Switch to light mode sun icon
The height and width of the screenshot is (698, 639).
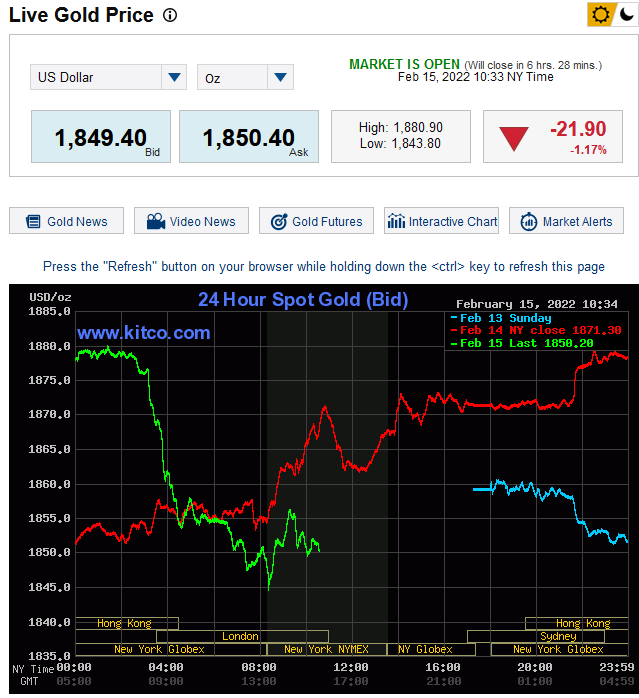click(x=600, y=14)
